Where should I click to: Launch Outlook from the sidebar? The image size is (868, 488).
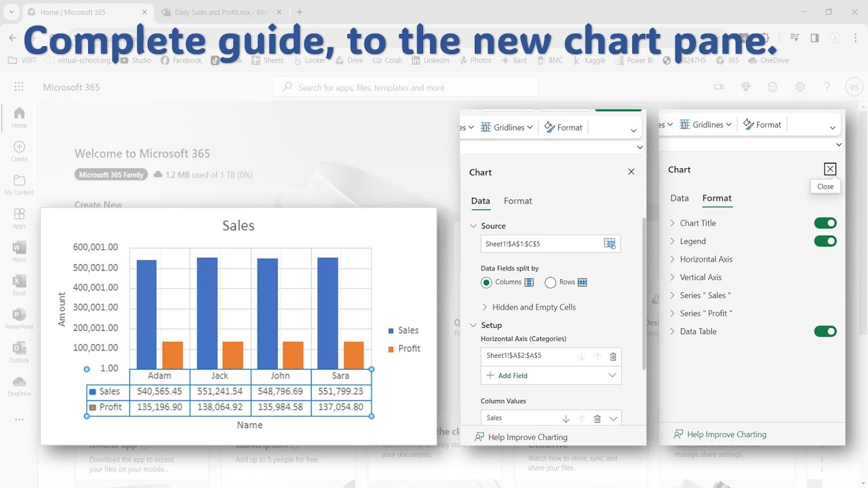[19, 352]
